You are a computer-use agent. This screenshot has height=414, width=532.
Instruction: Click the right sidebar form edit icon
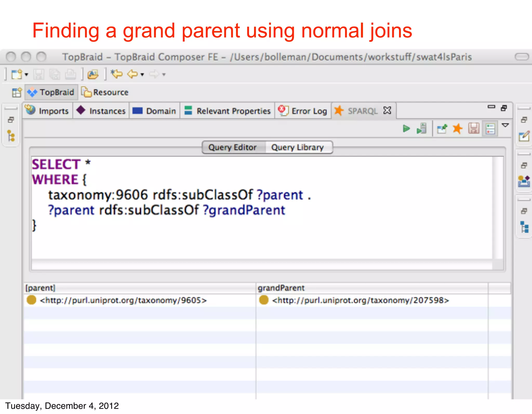[524, 136]
